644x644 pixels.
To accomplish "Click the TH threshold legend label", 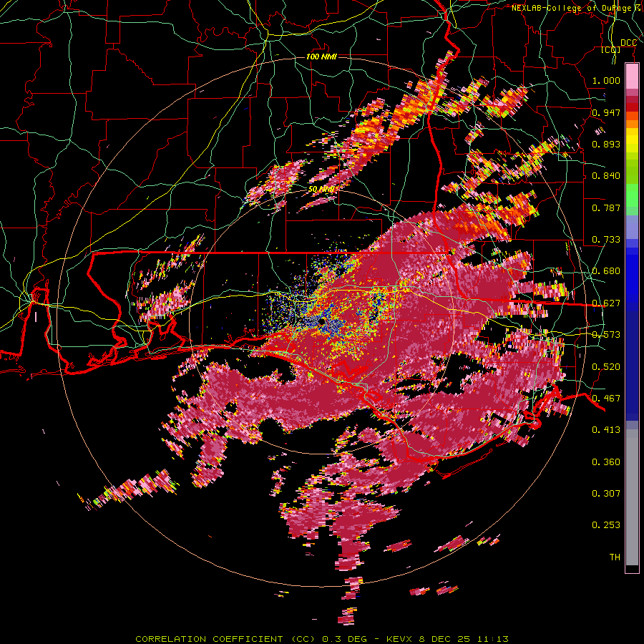I will pos(615,557).
